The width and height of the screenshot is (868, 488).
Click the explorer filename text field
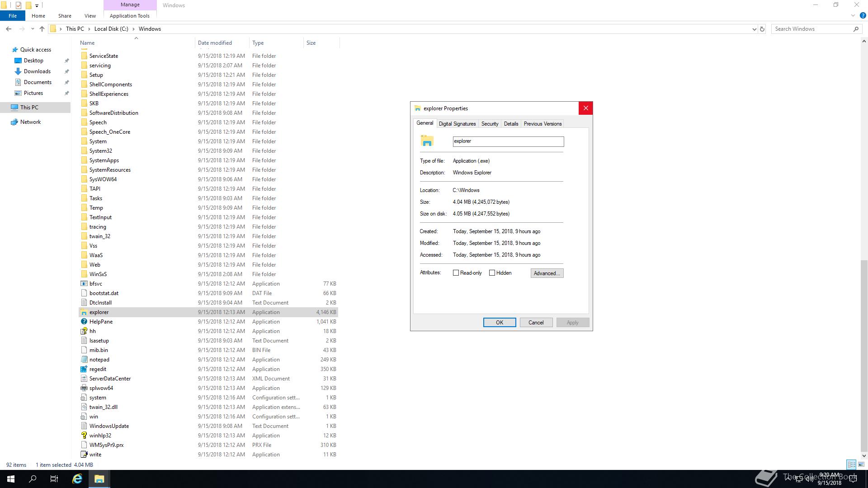508,141
